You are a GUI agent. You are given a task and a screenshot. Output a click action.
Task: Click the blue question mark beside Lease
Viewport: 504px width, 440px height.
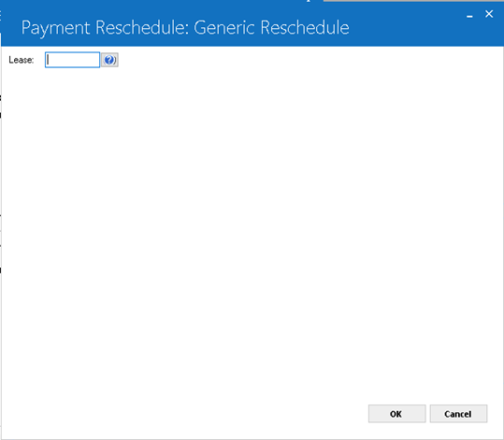coord(109,60)
